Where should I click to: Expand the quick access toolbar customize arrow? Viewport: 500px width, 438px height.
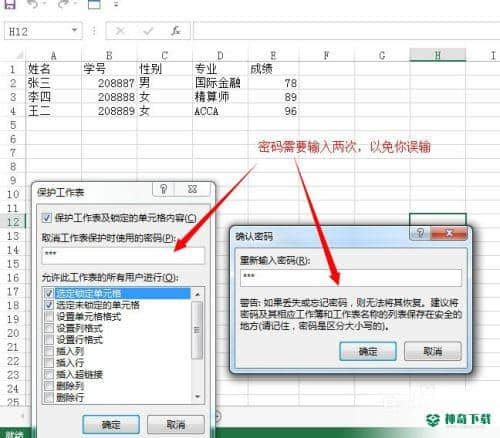116,4
